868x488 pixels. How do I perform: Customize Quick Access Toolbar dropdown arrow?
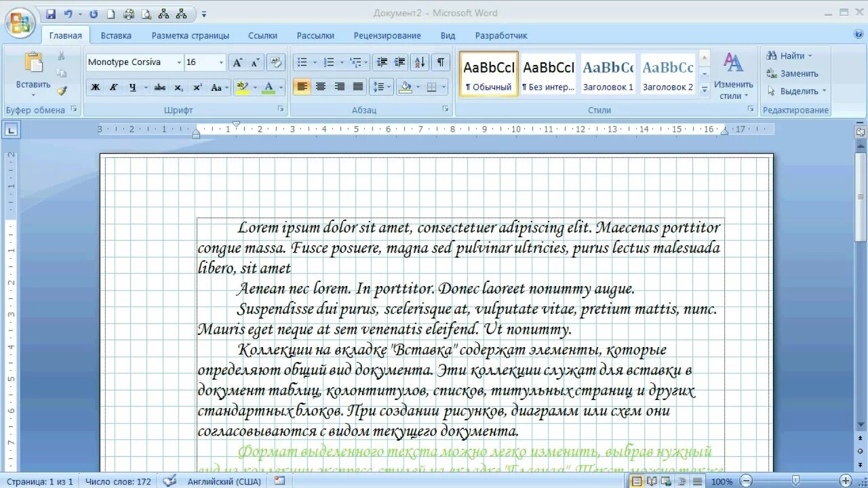coord(204,14)
